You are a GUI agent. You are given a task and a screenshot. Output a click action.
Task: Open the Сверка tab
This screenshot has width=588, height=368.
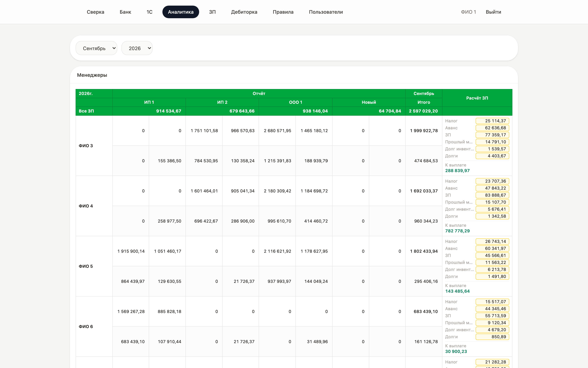95,12
